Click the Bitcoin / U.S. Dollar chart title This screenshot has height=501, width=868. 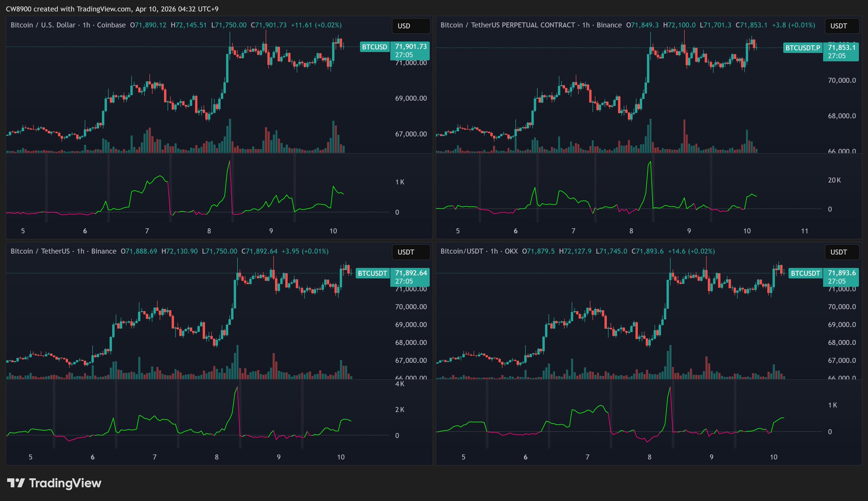click(43, 25)
